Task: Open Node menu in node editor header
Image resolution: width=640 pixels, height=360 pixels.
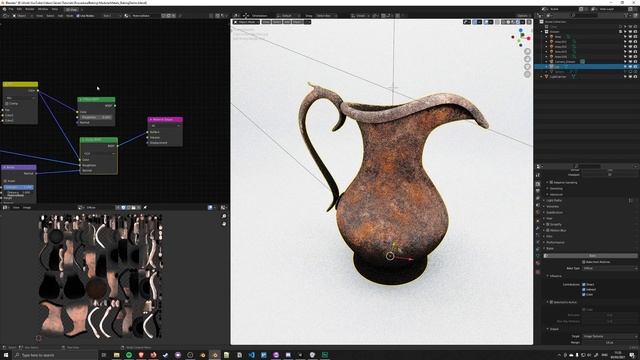Action: pos(70,16)
